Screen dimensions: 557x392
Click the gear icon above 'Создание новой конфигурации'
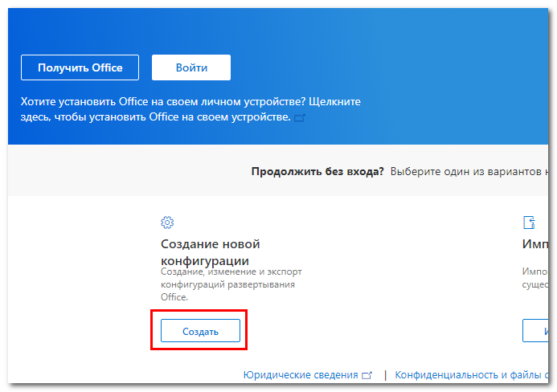coord(167,223)
